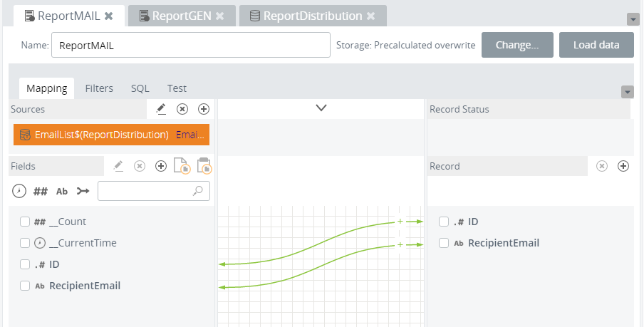
Task: Filter fields by numeric ## type
Action: point(41,191)
